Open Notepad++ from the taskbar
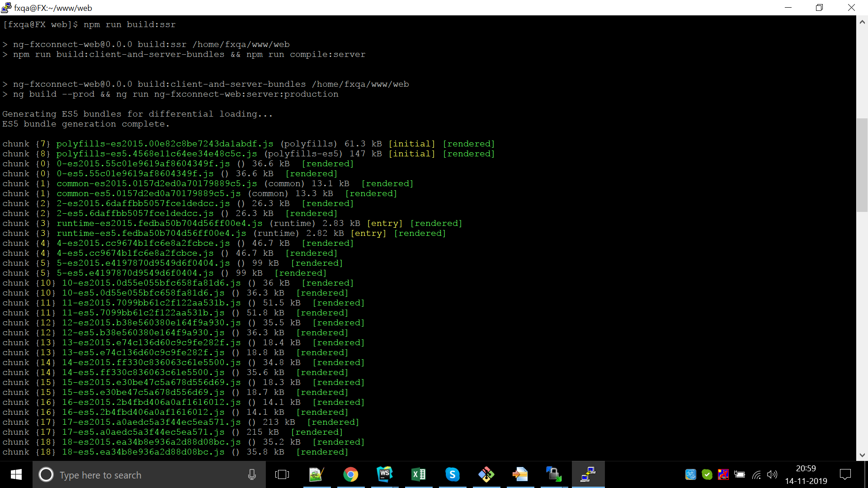The height and width of the screenshot is (488, 868). (x=316, y=474)
